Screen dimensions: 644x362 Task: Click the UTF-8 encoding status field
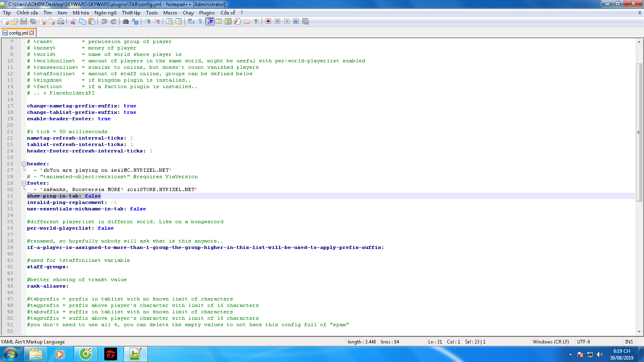point(583,342)
